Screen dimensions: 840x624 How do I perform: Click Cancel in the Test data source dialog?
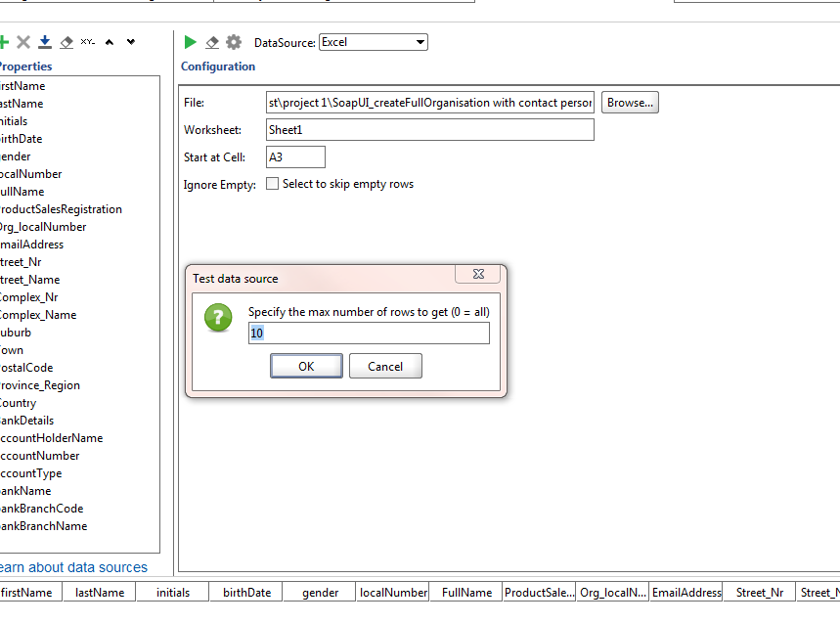tap(385, 367)
